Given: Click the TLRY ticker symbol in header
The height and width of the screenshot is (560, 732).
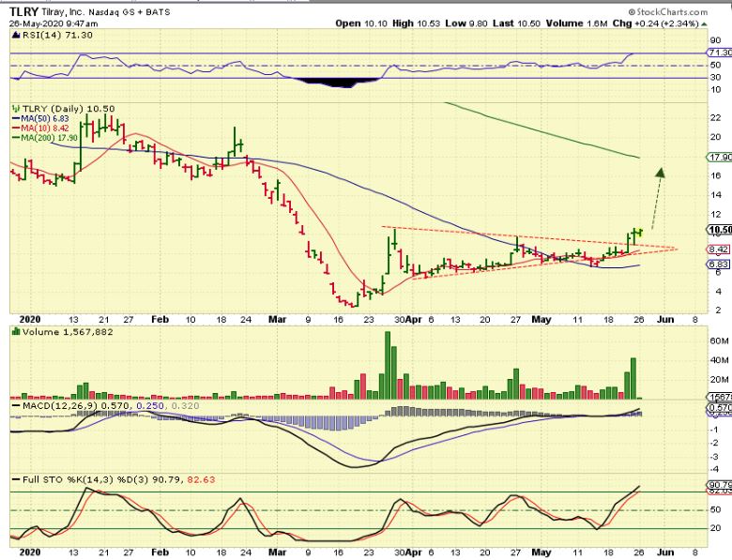Looking at the screenshot, I should pyautogui.click(x=23, y=10).
